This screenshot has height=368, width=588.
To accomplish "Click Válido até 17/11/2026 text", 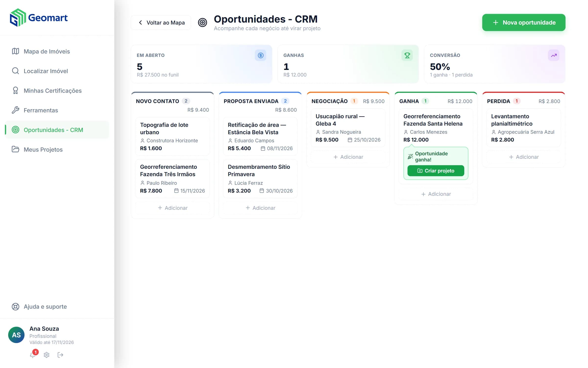I will 51,342.
